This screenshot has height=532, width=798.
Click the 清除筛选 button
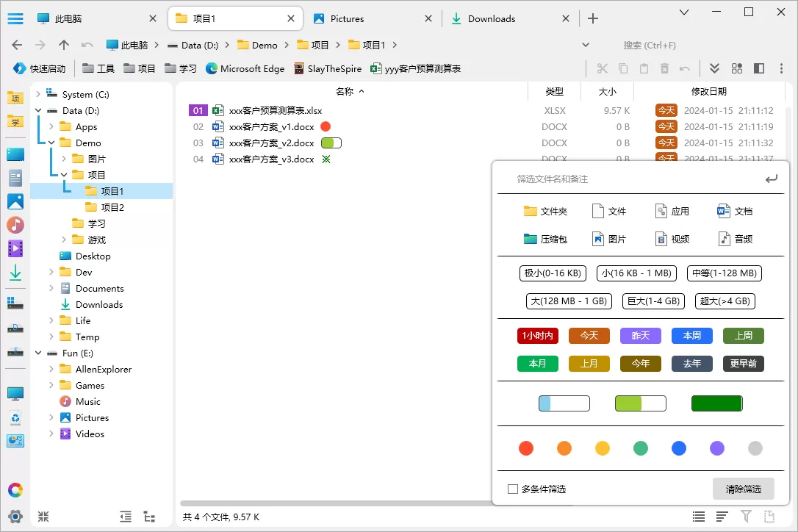pyautogui.click(x=743, y=489)
